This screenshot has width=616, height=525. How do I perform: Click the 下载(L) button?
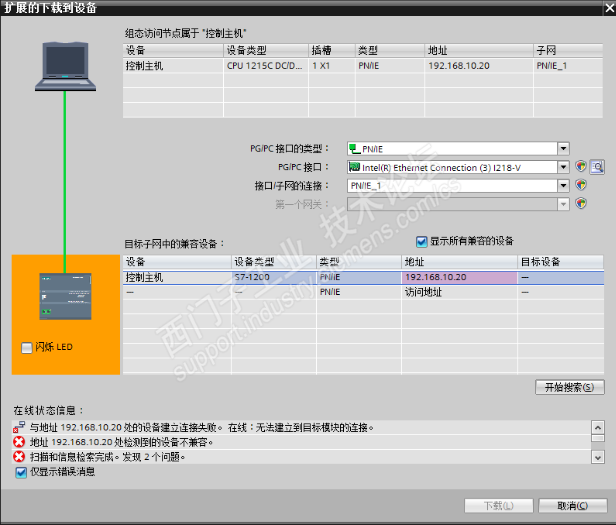pyautogui.click(x=499, y=505)
